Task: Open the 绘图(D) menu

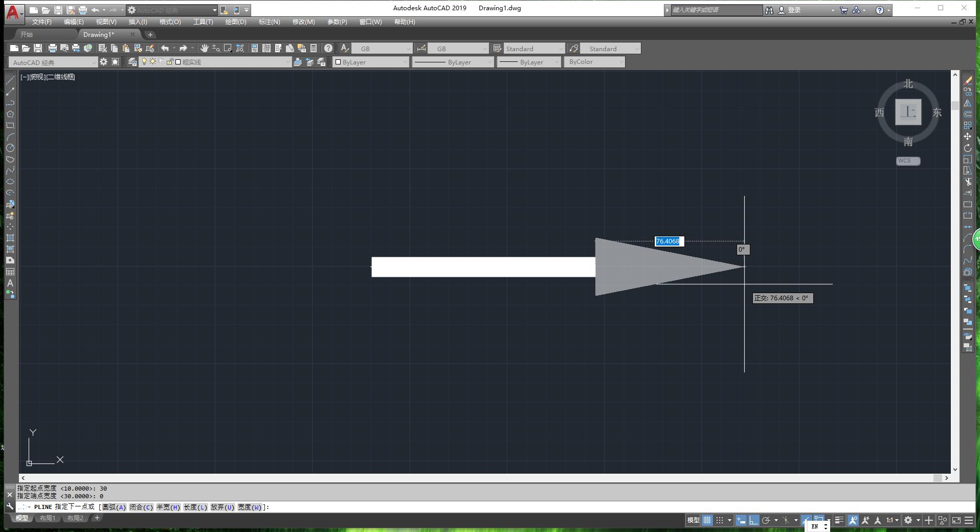Action: coord(235,22)
